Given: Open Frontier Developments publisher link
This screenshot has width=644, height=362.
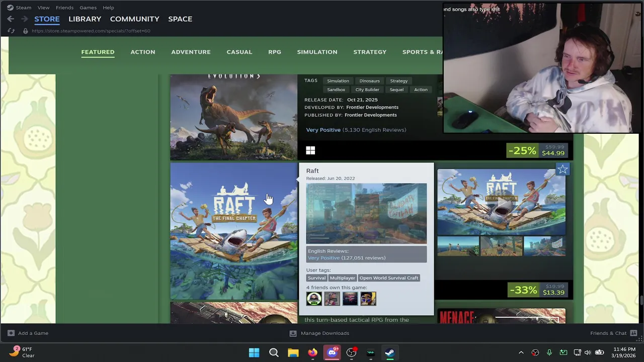Looking at the screenshot, I should coord(371,115).
